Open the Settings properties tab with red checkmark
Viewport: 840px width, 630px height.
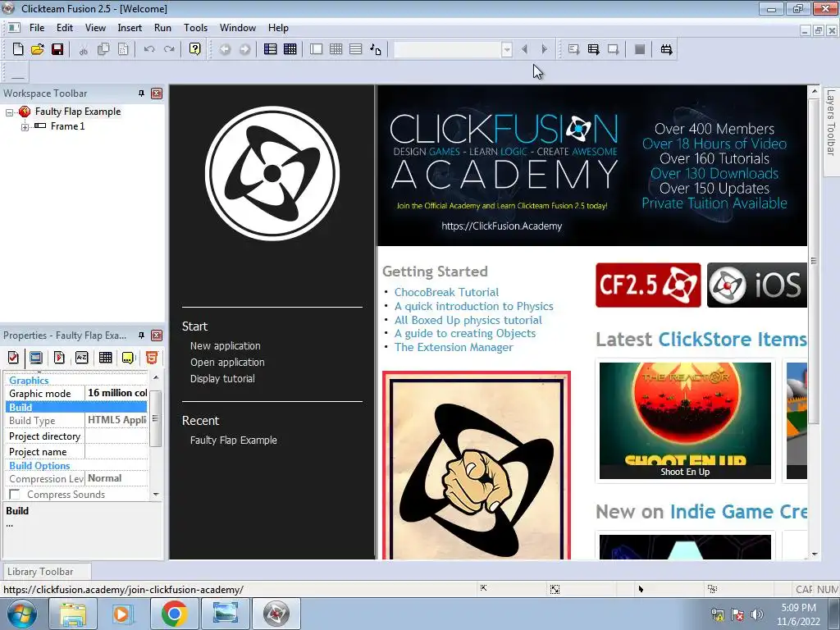point(13,358)
